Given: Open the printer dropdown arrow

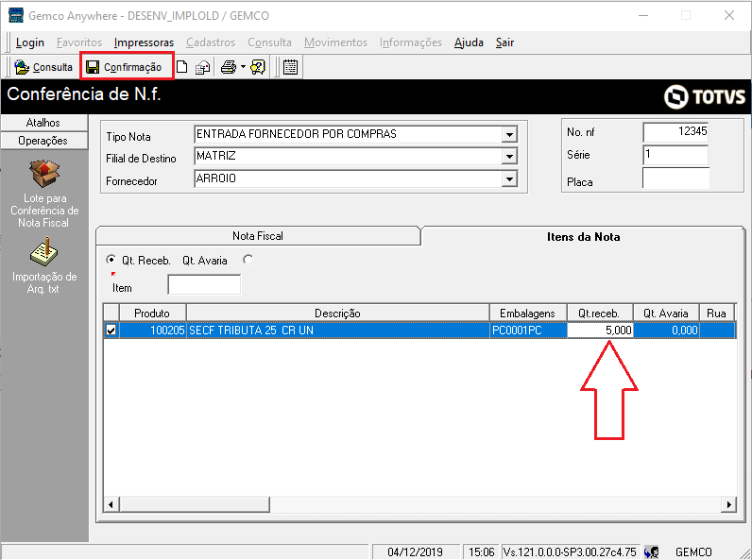Looking at the screenshot, I should [x=243, y=67].
